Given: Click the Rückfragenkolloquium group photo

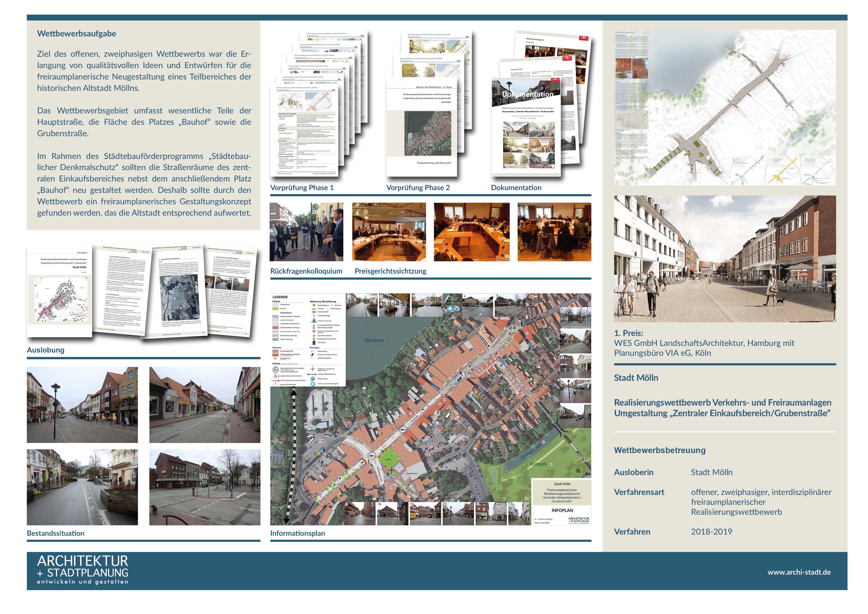Looking at the screenshot, I should 306,231.
